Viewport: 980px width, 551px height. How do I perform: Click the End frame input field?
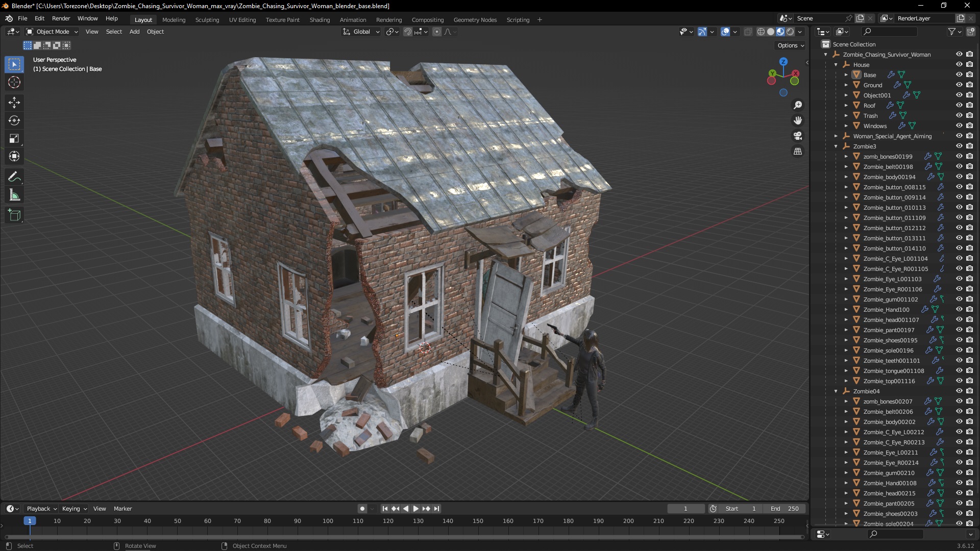784,508
